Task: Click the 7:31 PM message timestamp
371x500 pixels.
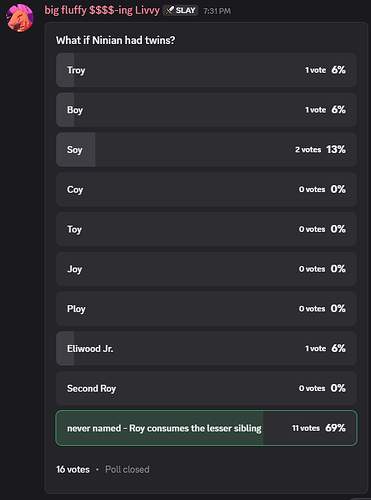Action: [x=217, y=11]
